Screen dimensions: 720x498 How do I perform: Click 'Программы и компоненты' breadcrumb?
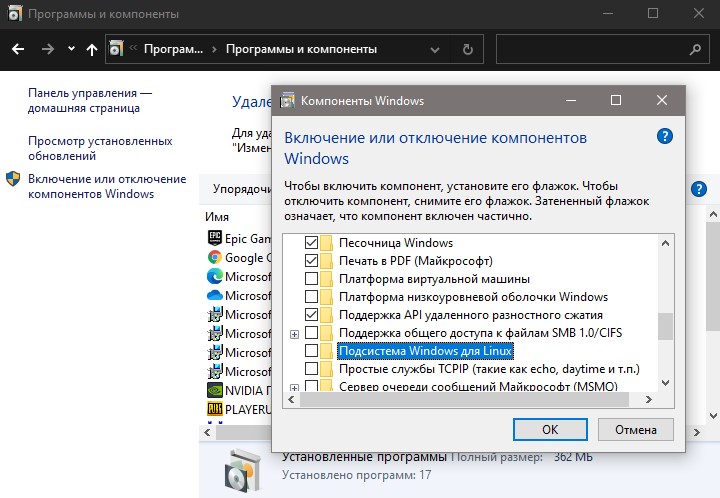301,49
